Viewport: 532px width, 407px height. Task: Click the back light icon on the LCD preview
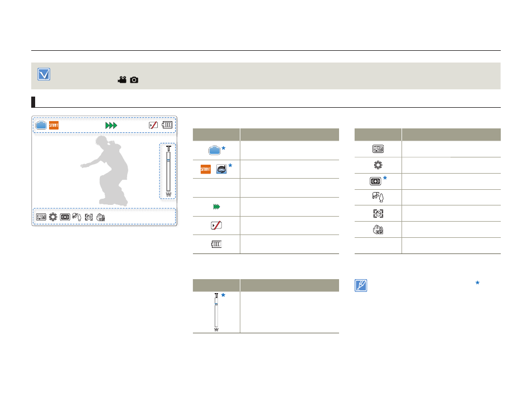pos(65,217)
